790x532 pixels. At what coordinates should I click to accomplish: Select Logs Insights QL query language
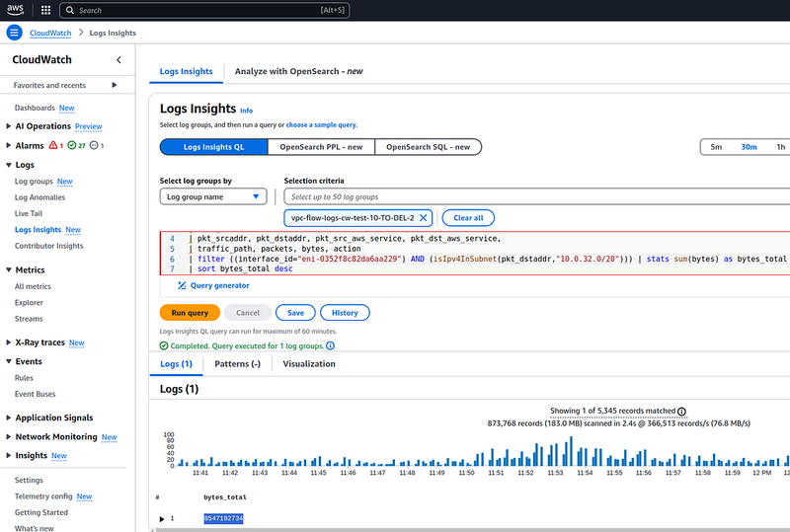pyautogui.click(x=213, y=147)
